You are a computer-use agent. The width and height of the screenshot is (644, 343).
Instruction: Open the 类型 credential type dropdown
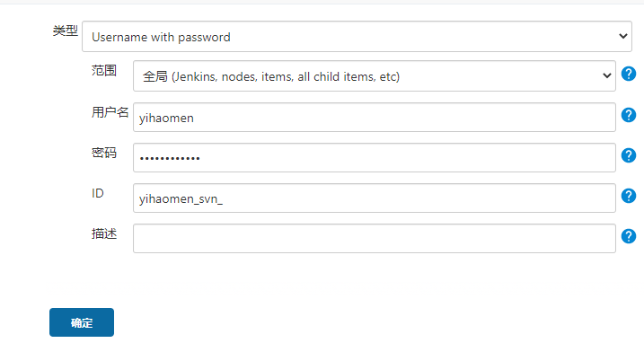click(357, 37)
